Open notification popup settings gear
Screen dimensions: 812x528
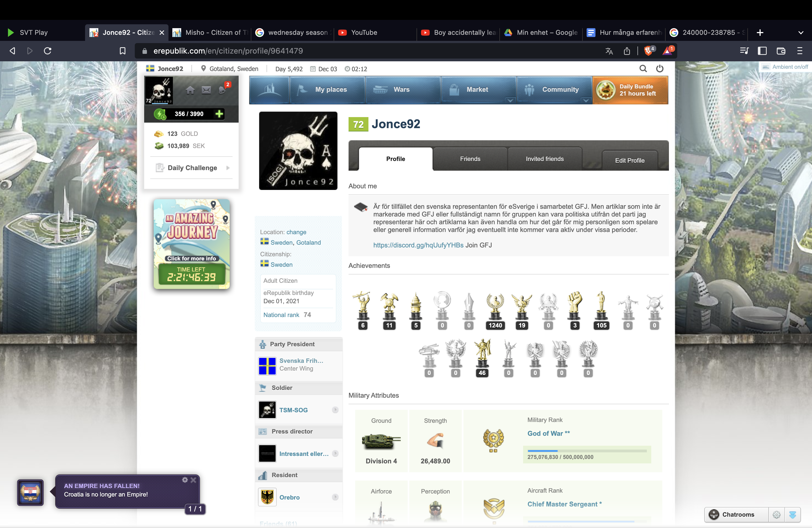point(185,480)
